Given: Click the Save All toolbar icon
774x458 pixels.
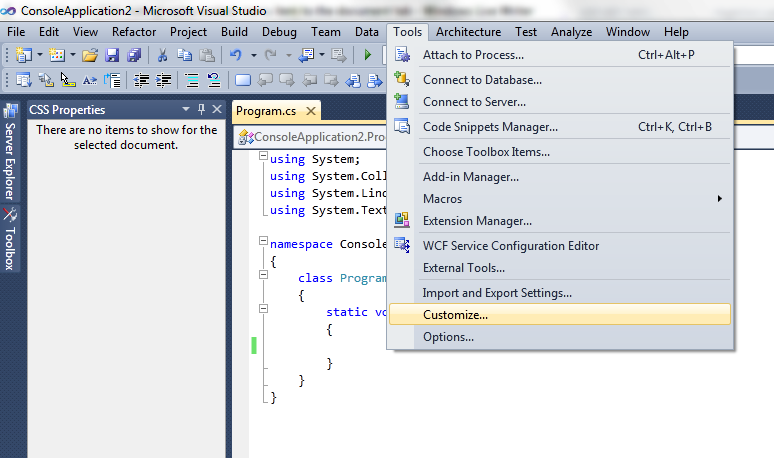Looking at the screenshot, I should (x=131, y=55).
